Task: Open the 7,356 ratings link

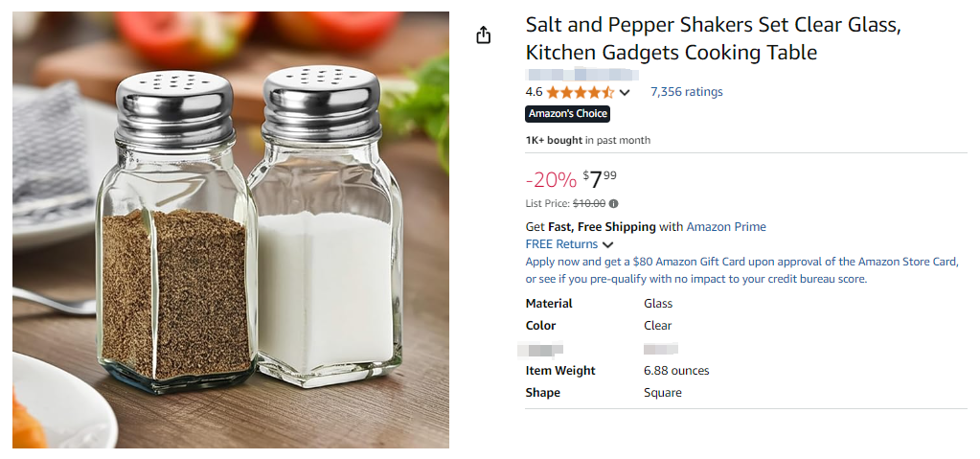Action: pyautogui.click(x=686, y=92)
